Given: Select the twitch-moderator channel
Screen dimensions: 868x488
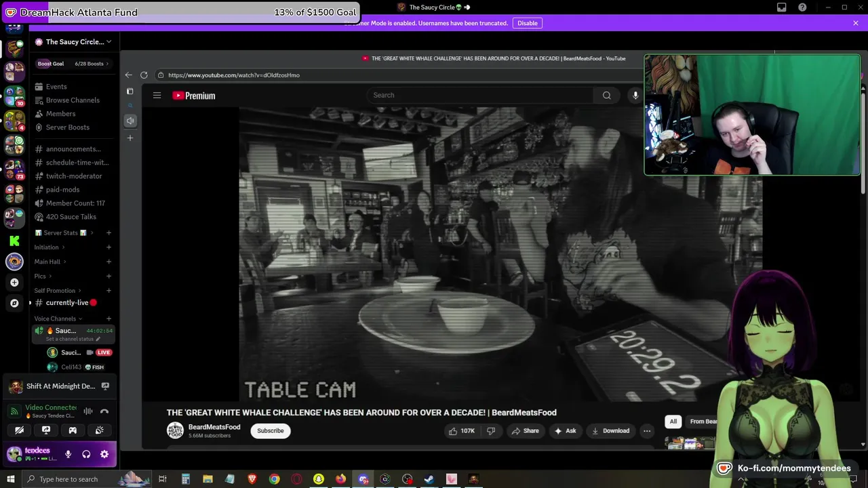Looking at the screenshot, I should [73, 176].
